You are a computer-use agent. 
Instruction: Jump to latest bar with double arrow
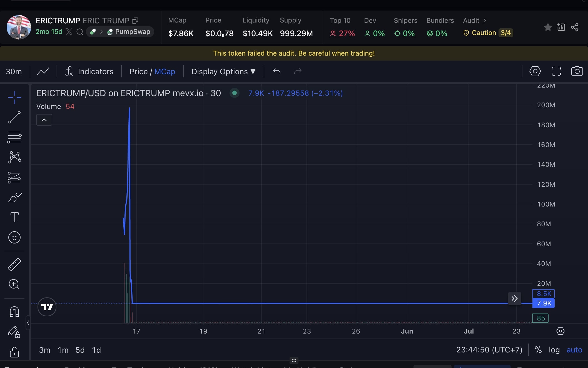(x=515, y=299)
